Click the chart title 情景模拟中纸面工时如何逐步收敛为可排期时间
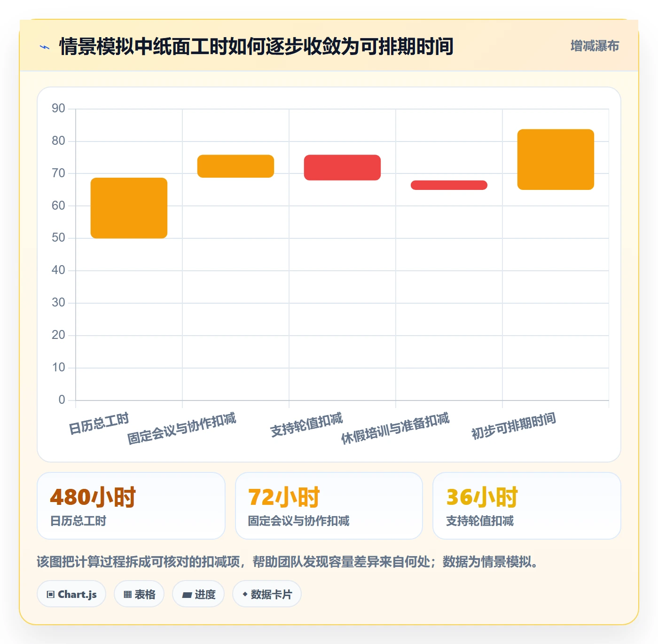The height and width of the screenshot is (644, 658). point(256,47)
